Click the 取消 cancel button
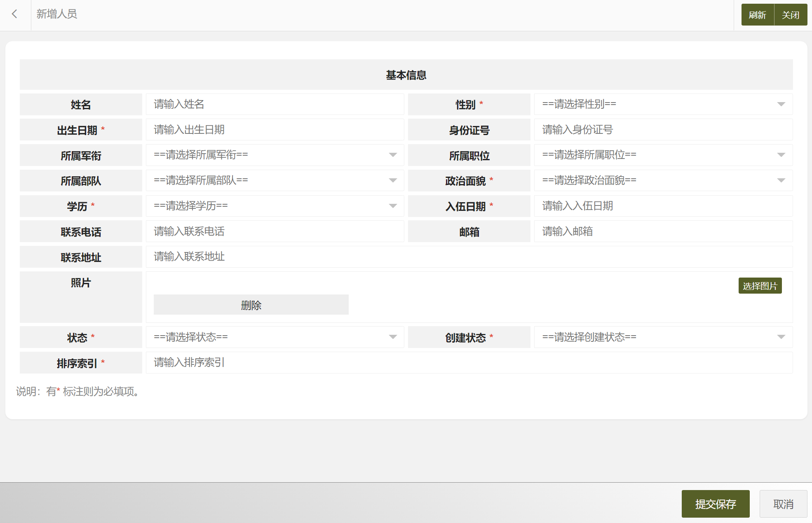 pyautogui.click(x=783, y=504)
